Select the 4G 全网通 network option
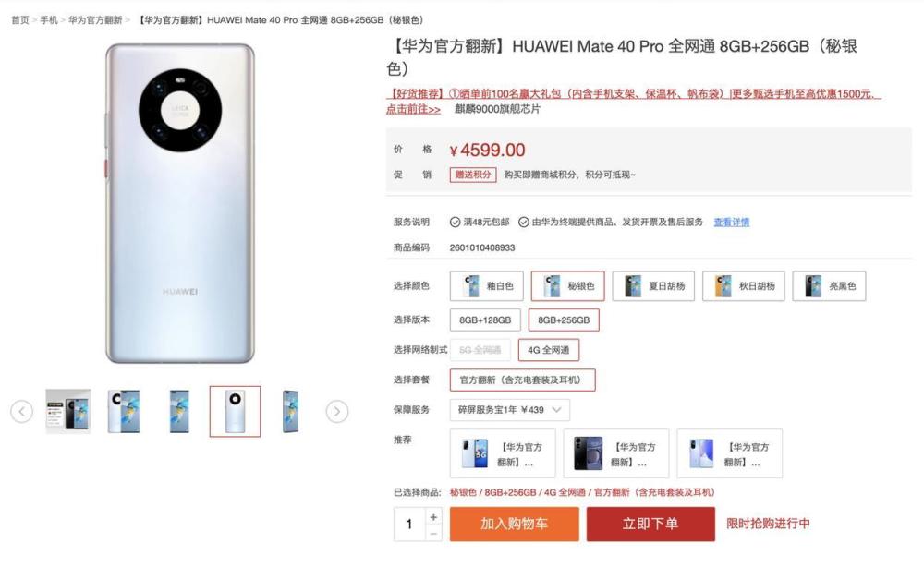Viewport: 924px width, 567px height. tap(549, 350)
